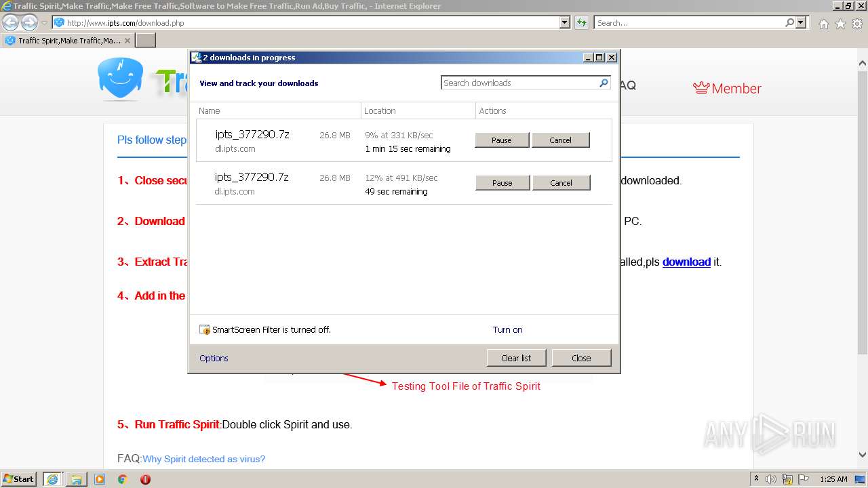Image resolution: width=868 pixels, height=488 pixels.
Task: Select second ipts_377290.7z download entry
Action: coord(404,183)
